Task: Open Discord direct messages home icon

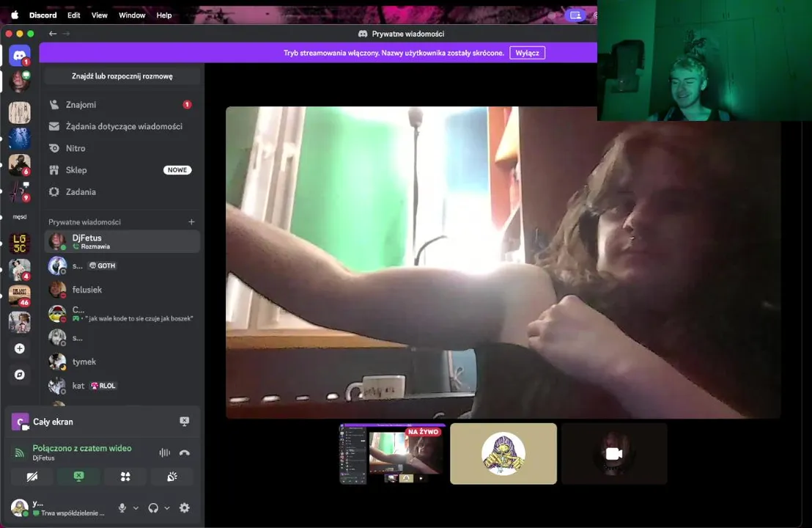Action: click(x=20, y=55)
